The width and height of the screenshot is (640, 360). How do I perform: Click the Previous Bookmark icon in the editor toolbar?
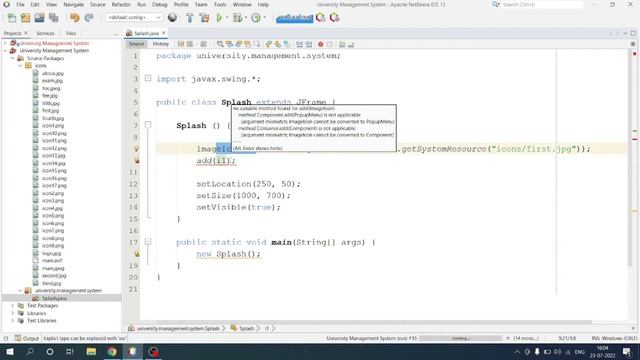[268, 44]
